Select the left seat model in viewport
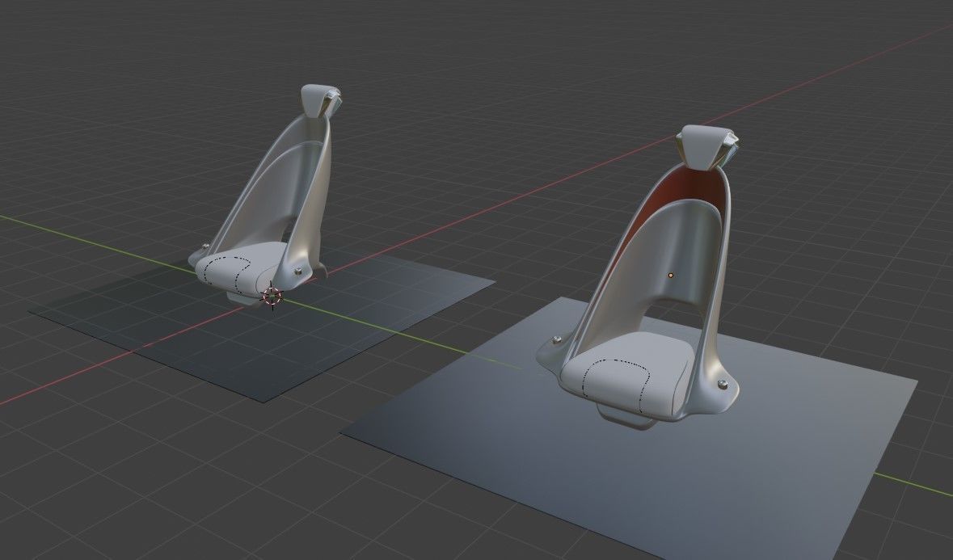 [x=266, y=195]
